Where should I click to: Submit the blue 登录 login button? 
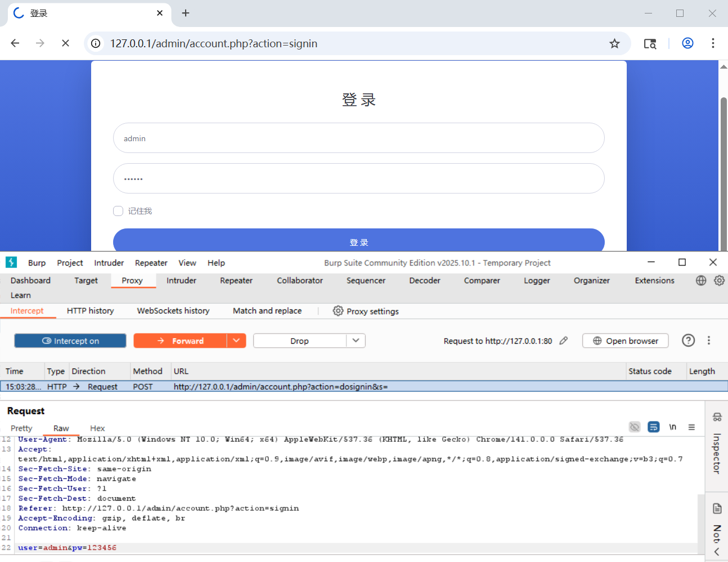(359, 240)
